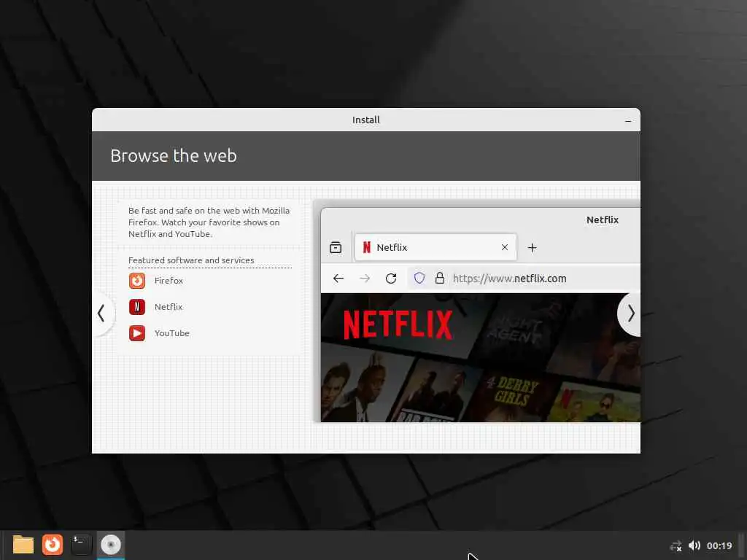Go to the previous installer slide
This screenshot has width=747, height=560.
coord(101,314)
